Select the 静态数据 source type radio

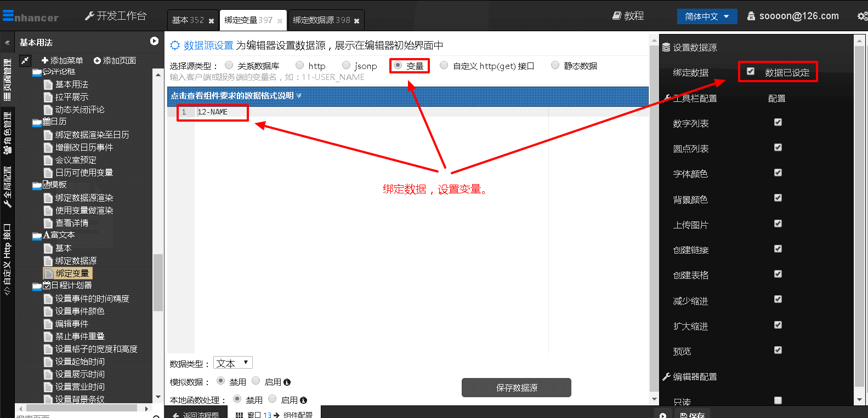point(555,65)
